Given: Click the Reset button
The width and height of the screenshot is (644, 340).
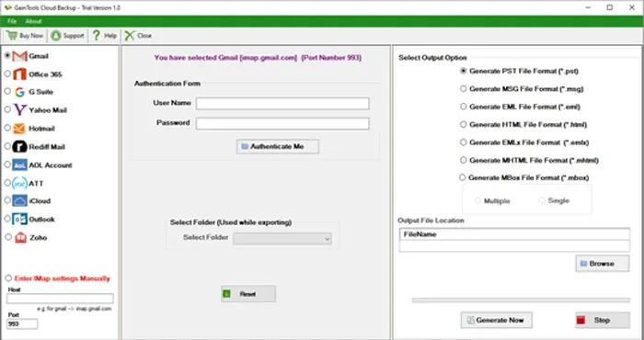Looking at the screenshot, I should coord(248,294).
